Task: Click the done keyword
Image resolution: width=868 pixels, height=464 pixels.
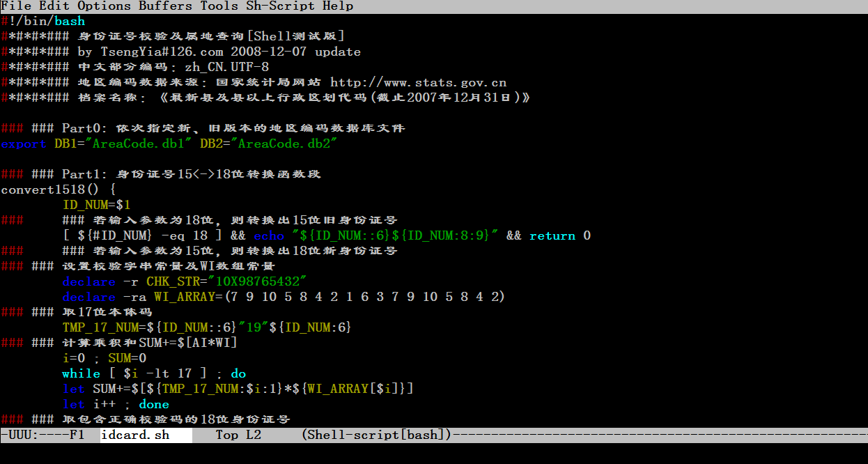Action: click(154, 405)
